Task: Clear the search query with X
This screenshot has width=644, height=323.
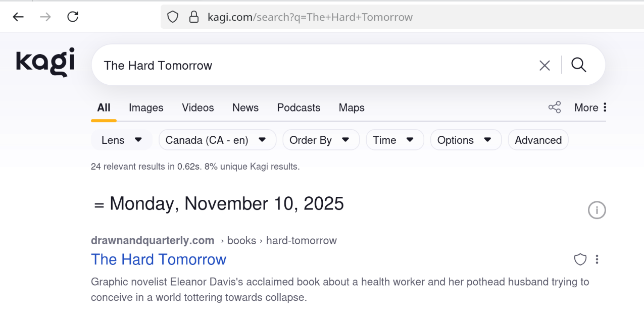Action: pyautogui.click(x=544, y=66)
